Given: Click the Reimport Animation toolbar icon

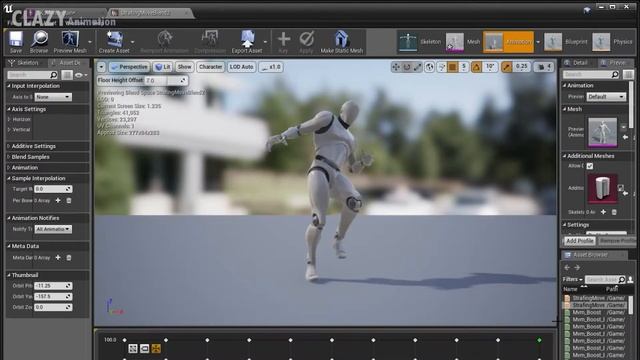Looking at the screenshot, I should tap(164, 42).
